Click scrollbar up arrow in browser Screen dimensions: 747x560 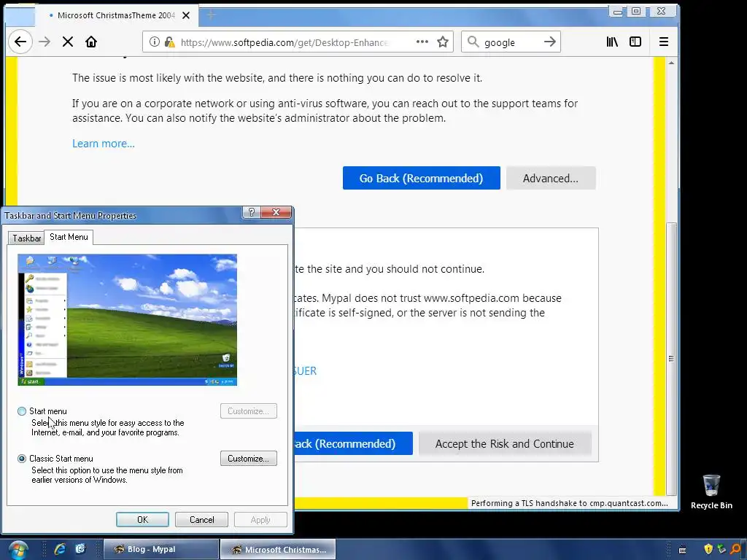coord(671,63)
